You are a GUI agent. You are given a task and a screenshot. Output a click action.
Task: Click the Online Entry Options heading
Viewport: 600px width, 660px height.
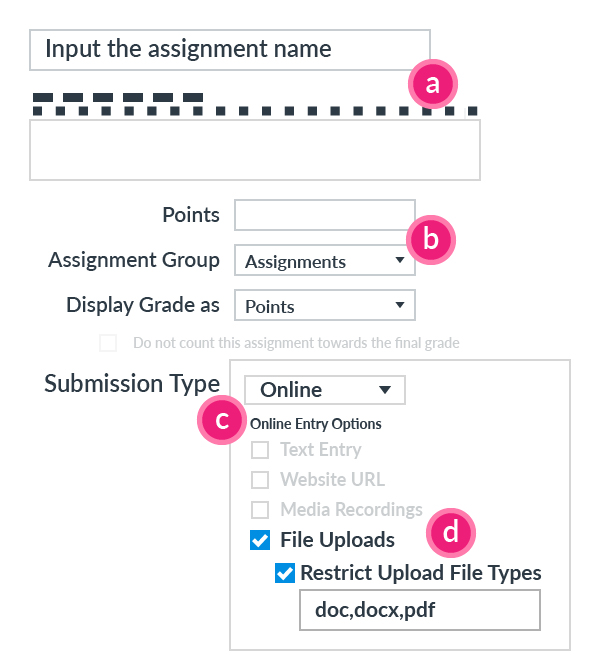pyautogui.click(x=316, y=424)
